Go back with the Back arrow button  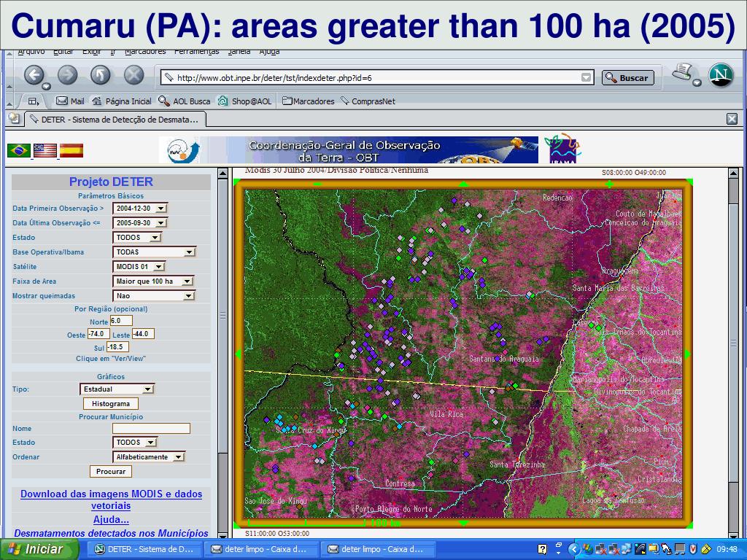34,75
